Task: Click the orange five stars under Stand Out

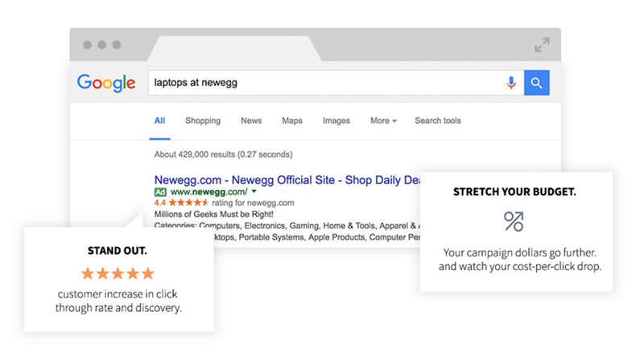Action: tap(118, 273)
